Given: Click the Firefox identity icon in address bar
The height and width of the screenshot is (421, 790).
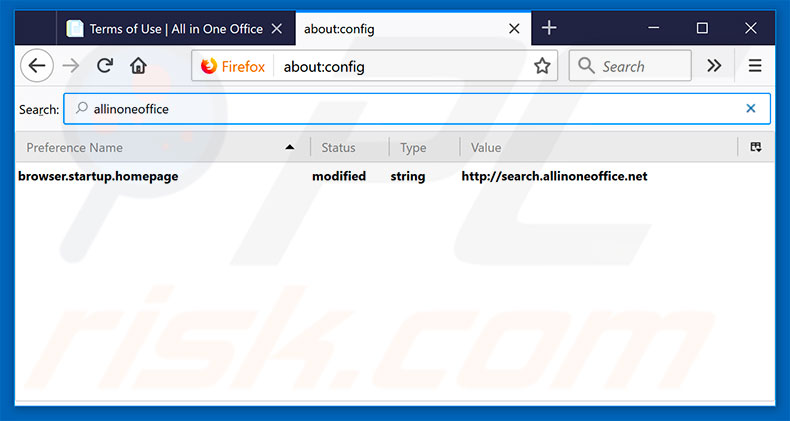Looking at the screenshot, I should (x=209, y=66).
